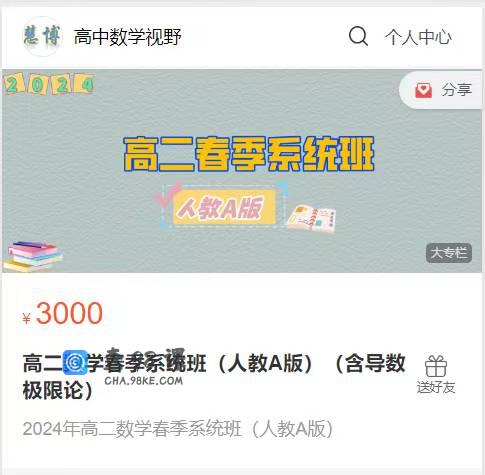Click the pink checkmark decoration on banner
Viewport: 485px width, 475px height.
[x=167, y=196]
